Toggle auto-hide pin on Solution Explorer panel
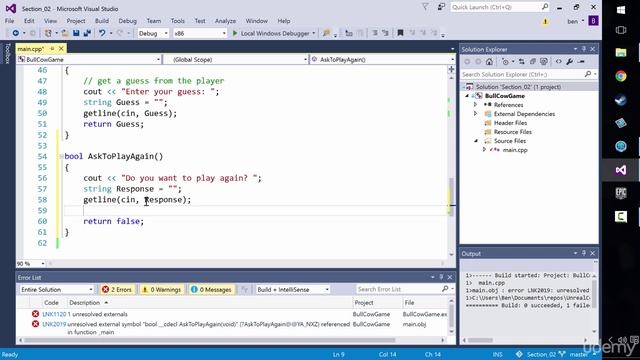Image resolution: width=640 pixels, height=360 pixels. pos(584,49)
